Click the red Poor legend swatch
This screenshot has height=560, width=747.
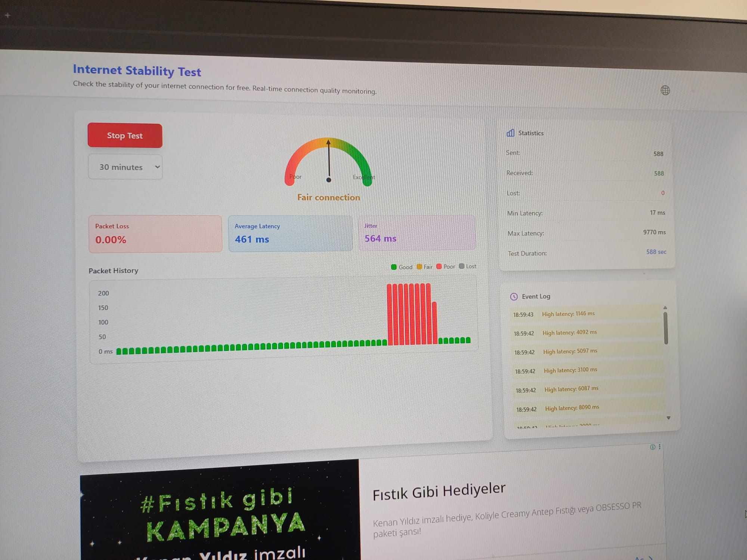pos(439,266)
